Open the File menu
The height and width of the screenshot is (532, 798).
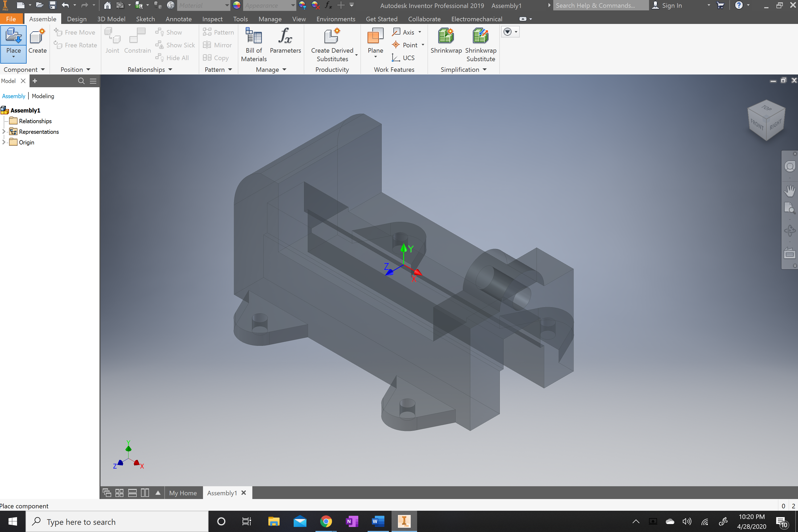(11, 19)
